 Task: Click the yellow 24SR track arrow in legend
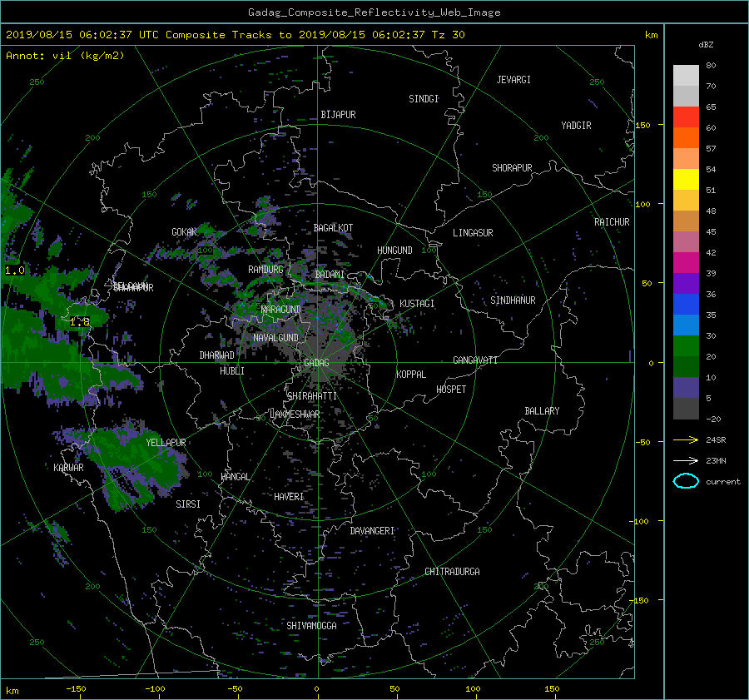coord(686,439)
